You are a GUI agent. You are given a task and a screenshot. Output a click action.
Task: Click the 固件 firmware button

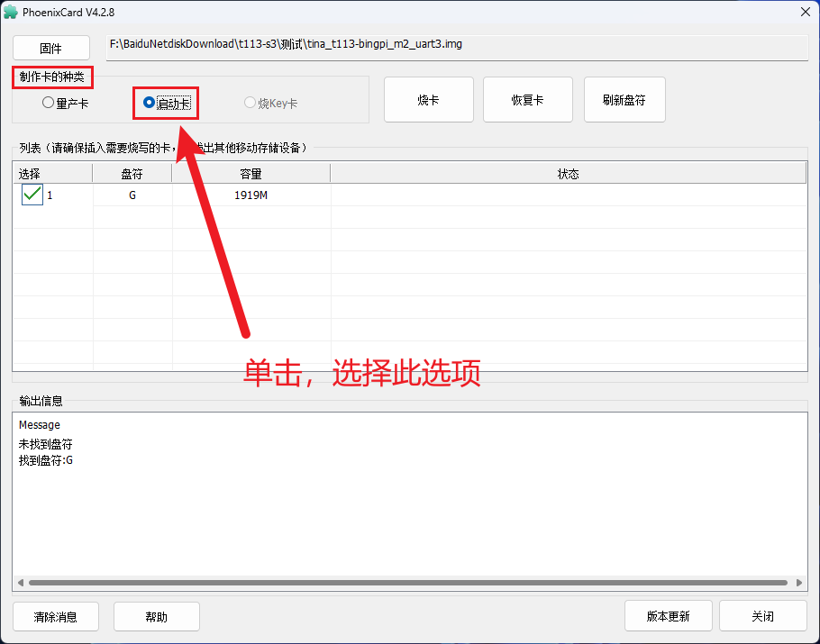[x=51, y=48]
